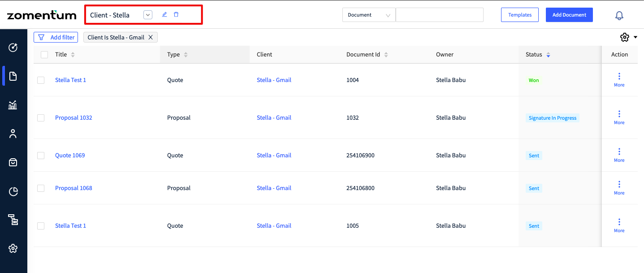Open the Documents page icon in sidebar
Screen dimensions: 644x273
pos(13,76)
